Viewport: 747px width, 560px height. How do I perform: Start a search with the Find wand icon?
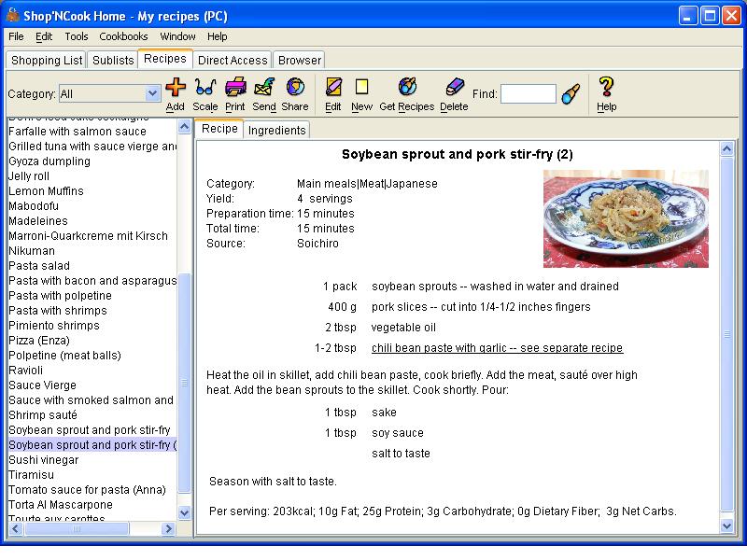(571, 92)
